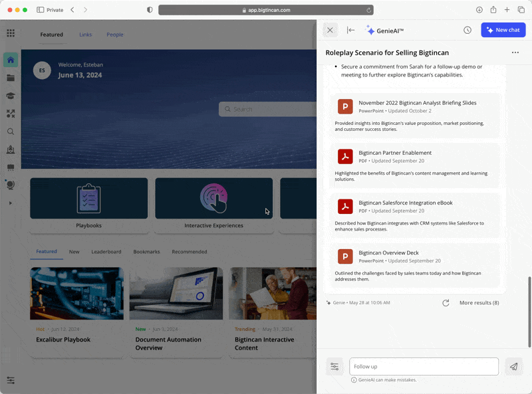Open the sidebar magnifier Search icon
The image size is (532, 394).
(x=11, y=132)
